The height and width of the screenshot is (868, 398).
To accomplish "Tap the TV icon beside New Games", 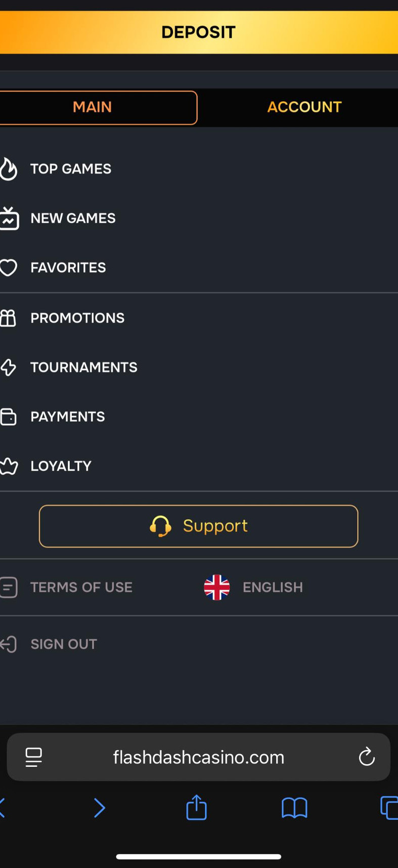I will click(9, 218).
